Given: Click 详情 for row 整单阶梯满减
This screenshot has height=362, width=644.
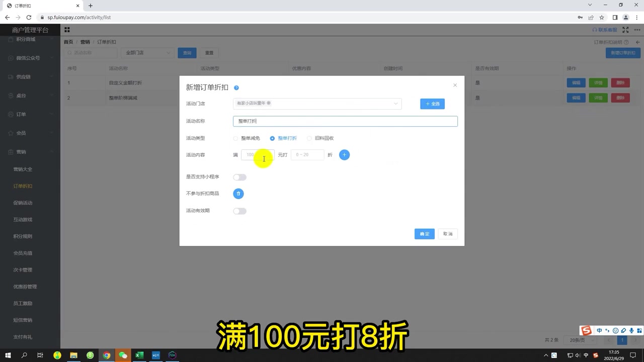Looking at the screenshot, I should 598,98.
